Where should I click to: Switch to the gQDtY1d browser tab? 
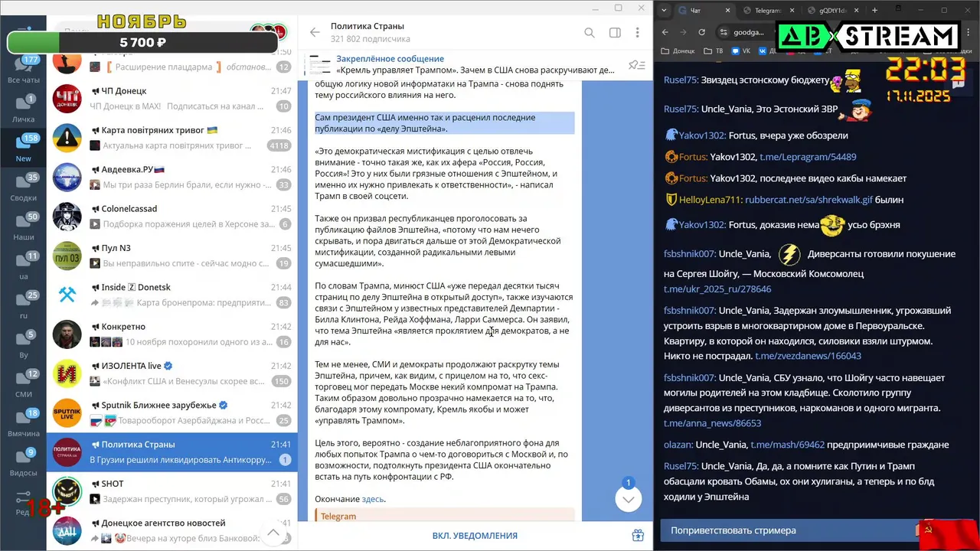[x=835, y=11]
